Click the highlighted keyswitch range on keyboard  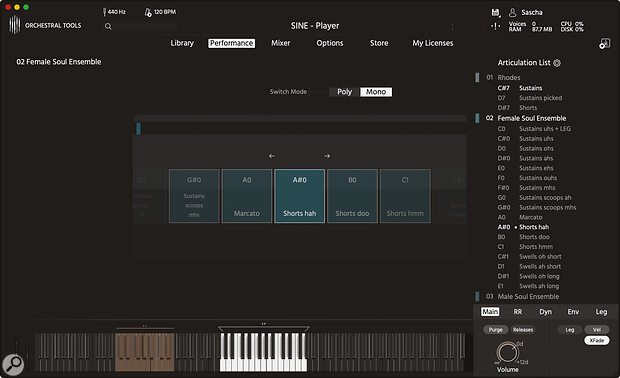(x=144, y=352)
